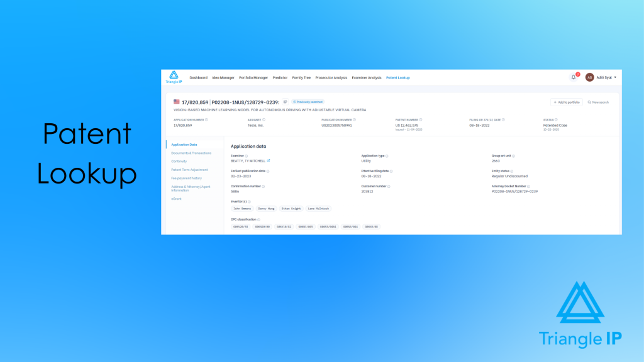Expand the Aditi Syal account dropdown arrow
The image size is (644, 362).
[x=615, y=77]
